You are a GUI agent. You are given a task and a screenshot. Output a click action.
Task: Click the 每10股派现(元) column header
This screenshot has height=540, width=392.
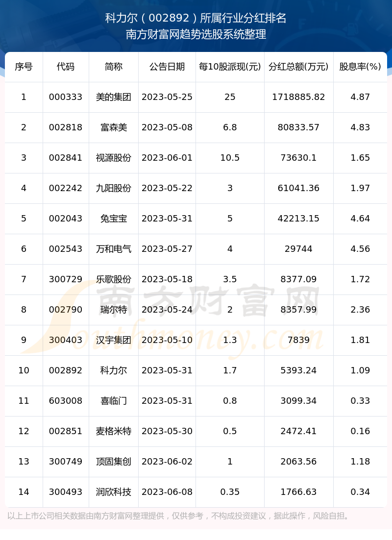click(230, 67)
